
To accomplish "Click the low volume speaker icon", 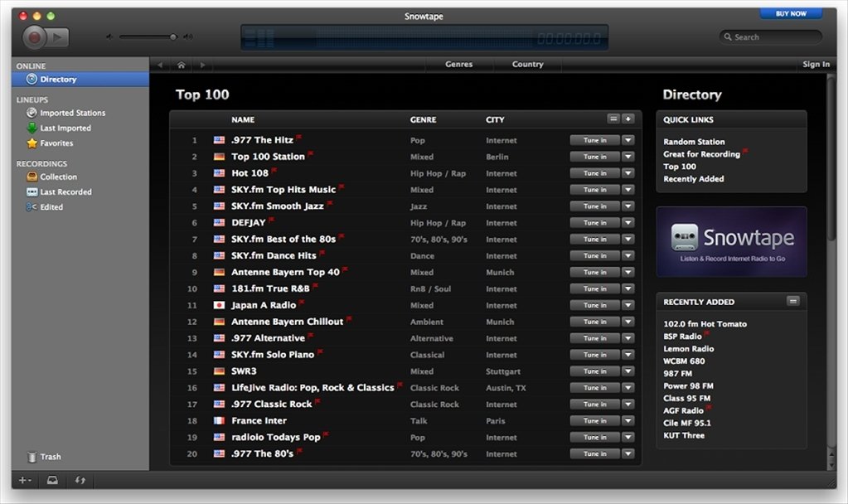I will 109,36.
